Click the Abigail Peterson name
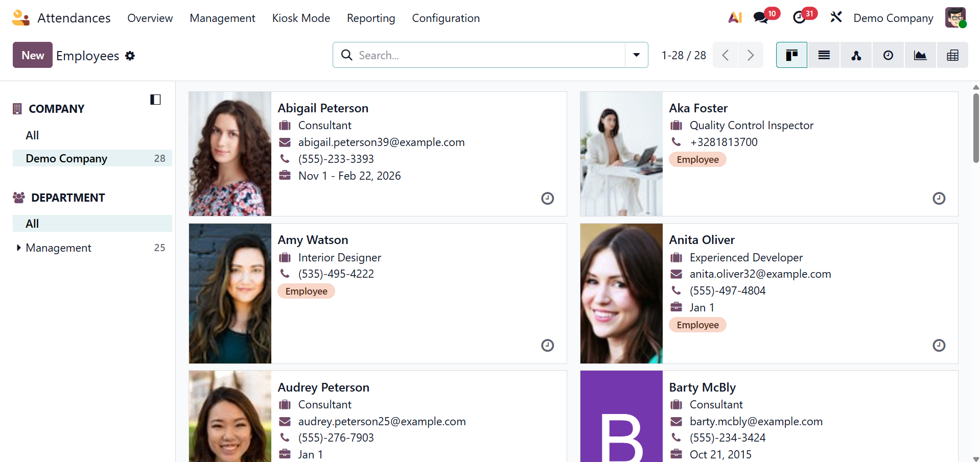The image size is (980, 462). (323, 108)
